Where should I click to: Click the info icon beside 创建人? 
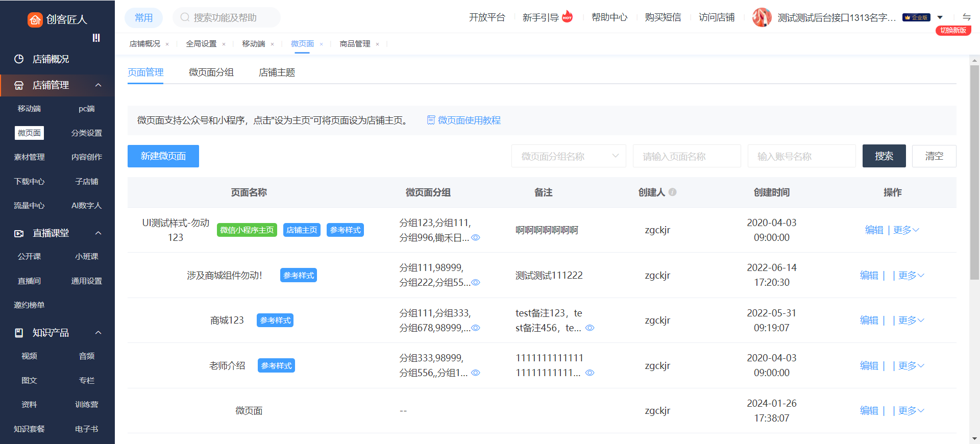[x=673, y=192]
